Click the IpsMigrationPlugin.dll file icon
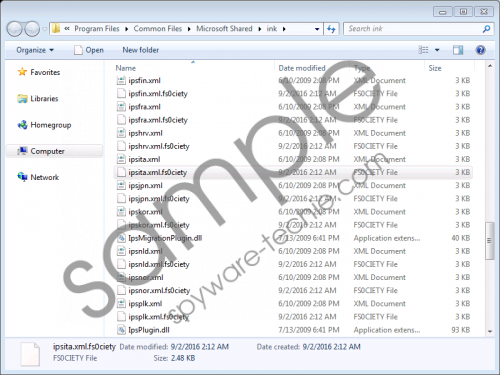This screenshot has height=375, width=500. (121, 238)
